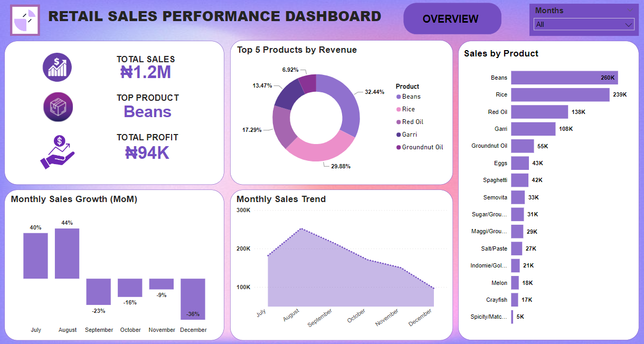Click the Eggs 43K bar

(519, 163)
